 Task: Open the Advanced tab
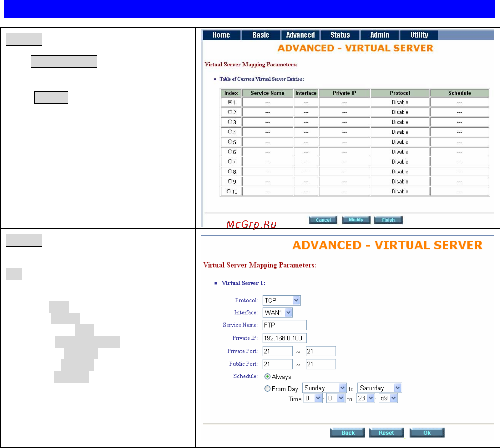coord(301,35)
